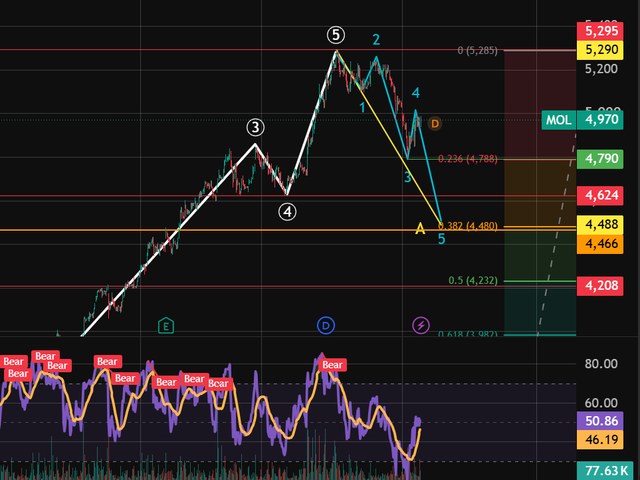640x480 pixels.
Task: Click the orange 4,466 price label
Action: (600, 244)
